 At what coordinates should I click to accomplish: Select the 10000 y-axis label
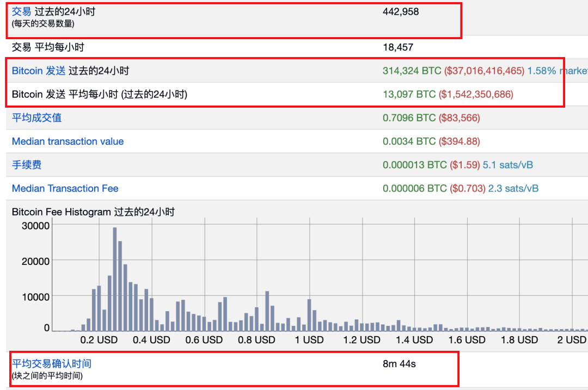tap(35, 297)
